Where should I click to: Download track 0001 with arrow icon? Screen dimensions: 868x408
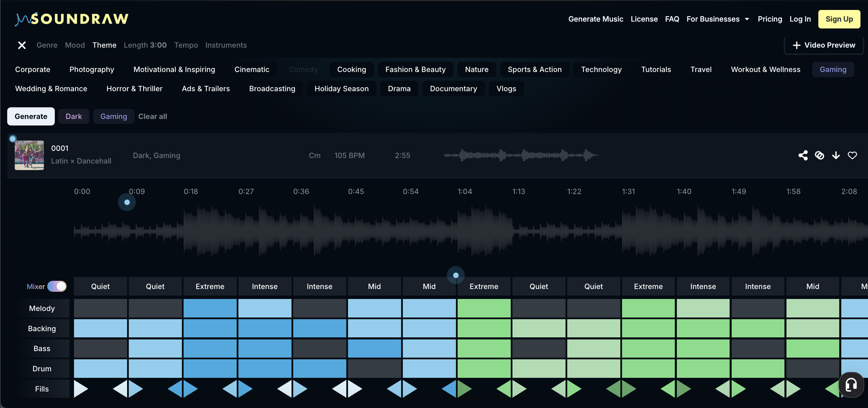coord(836,155)
